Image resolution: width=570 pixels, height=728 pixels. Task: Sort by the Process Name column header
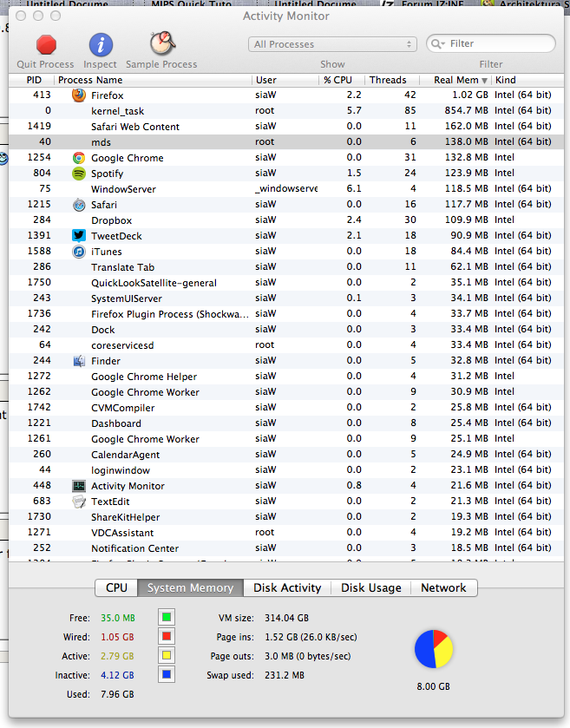pos(154,80)
